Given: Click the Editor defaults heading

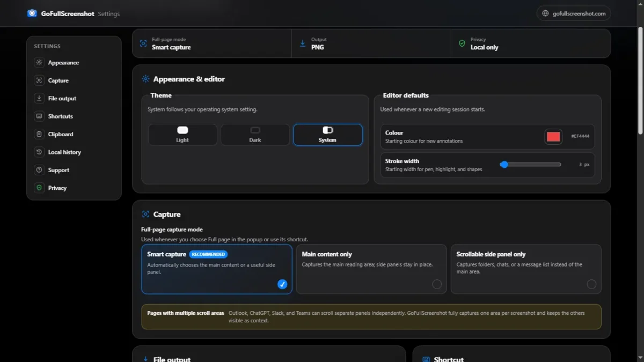Looking at the screenshot, I should (406, 95).
